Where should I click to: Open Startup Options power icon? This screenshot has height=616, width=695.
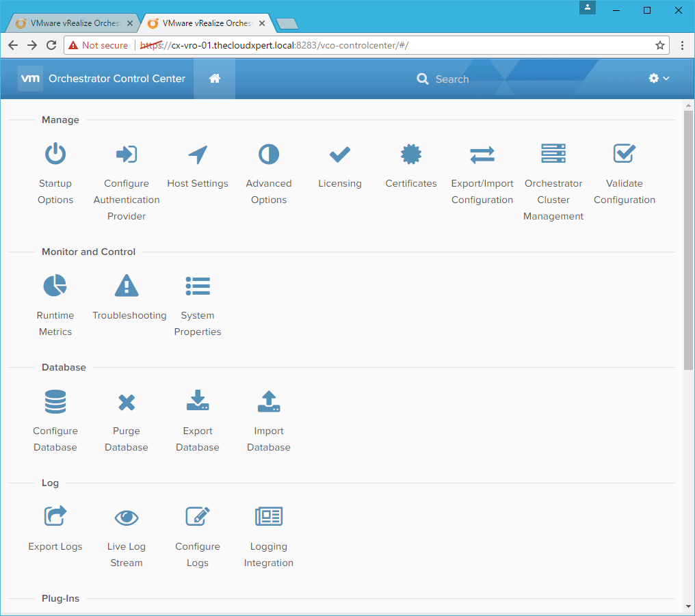pyautogui.click(x=55, y=155)
